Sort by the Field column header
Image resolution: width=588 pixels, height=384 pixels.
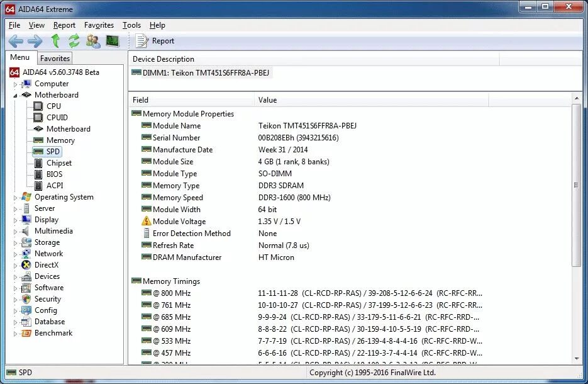point(191,100)
